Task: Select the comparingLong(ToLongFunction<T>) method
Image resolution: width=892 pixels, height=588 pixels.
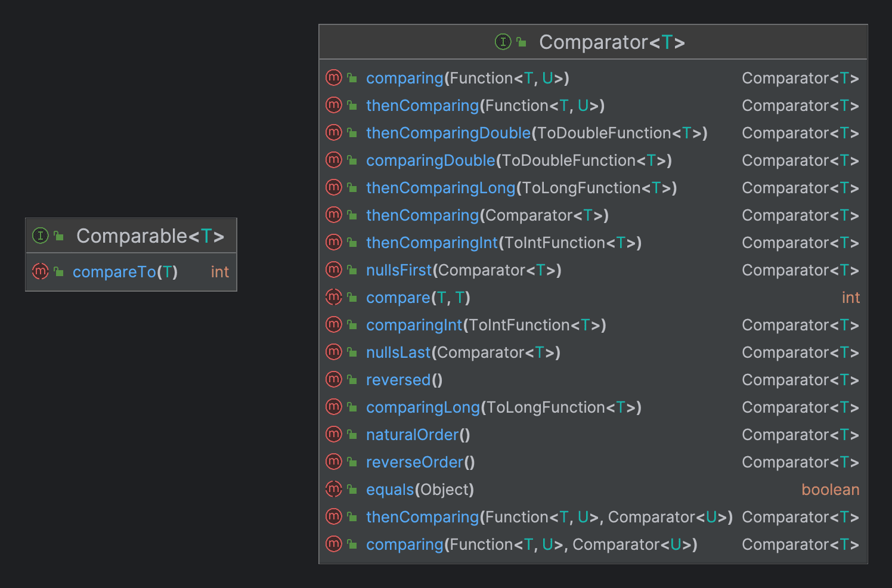Action: click(503, 407)
